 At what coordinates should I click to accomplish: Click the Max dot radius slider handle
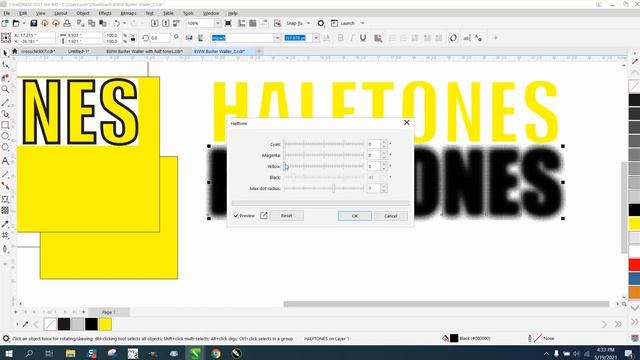(x=333, y=188)
